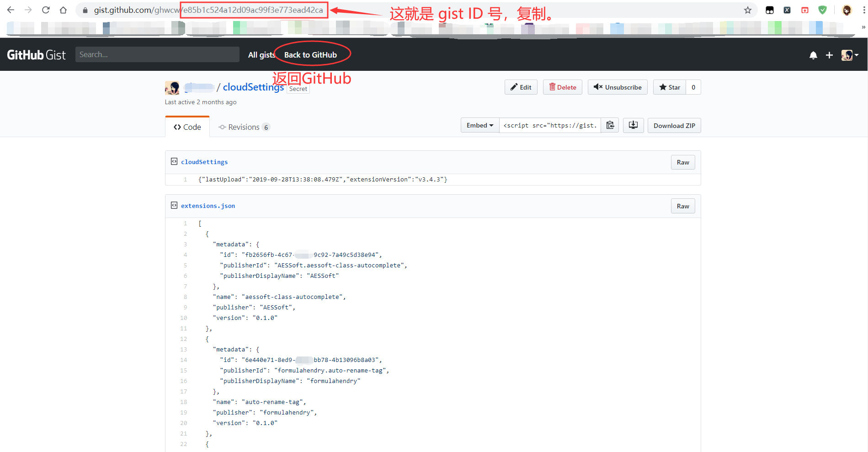This screenshot has height=452, width=868.
Task: Edit this gist
Action: [x=521, y=87]
